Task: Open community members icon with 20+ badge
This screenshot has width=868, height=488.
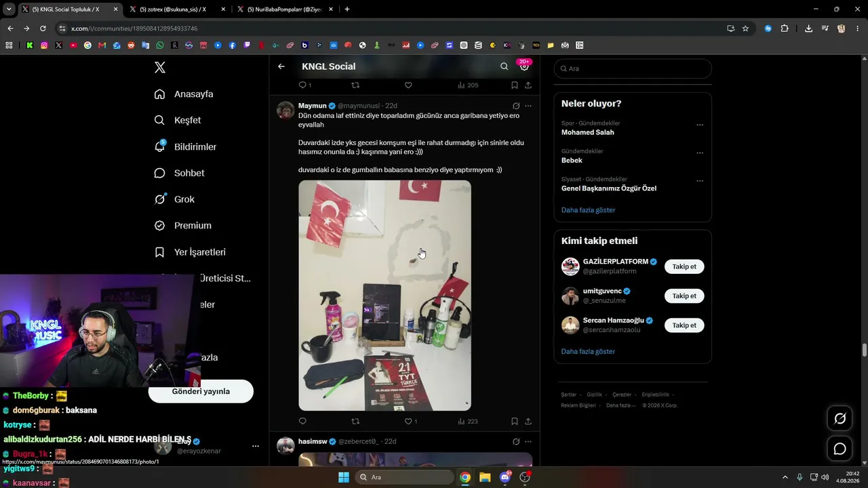Action: [x=524, y=66]
